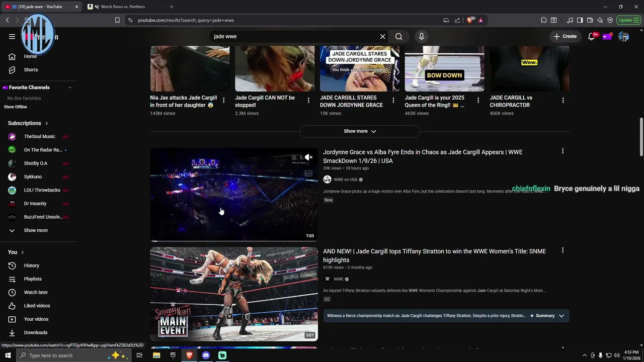Open Epic Games launcher from taskbar
The height and width of the screenshot is (362, 644).
(x=173, y=355)
